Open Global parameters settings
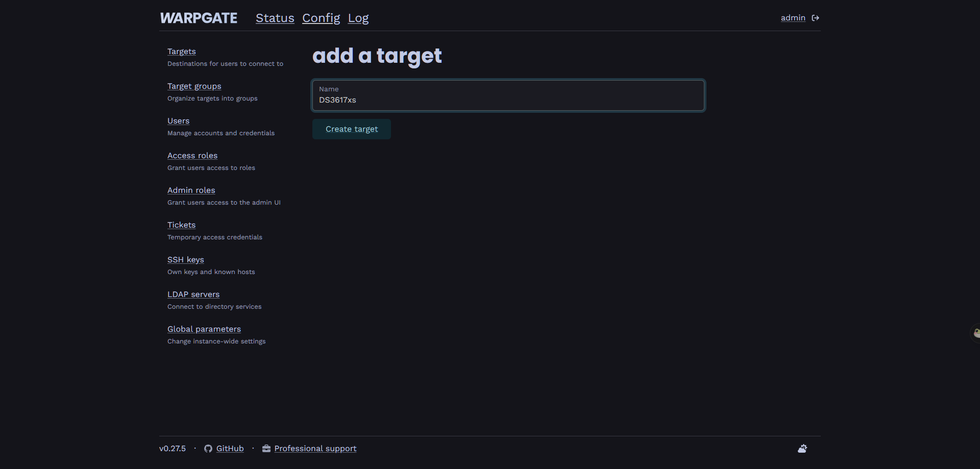 pyautogui.click(x=204, y=329)
